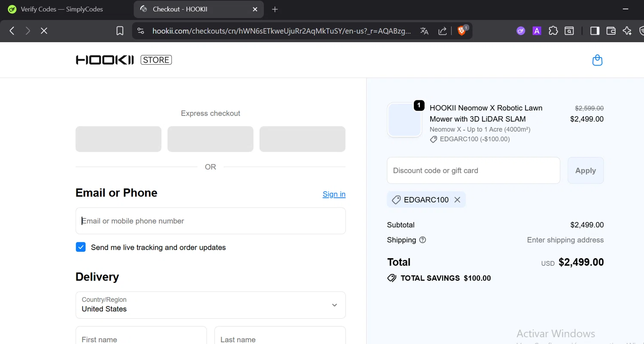
Task: Click the middle express checkout button
Action: coord(210,139)
